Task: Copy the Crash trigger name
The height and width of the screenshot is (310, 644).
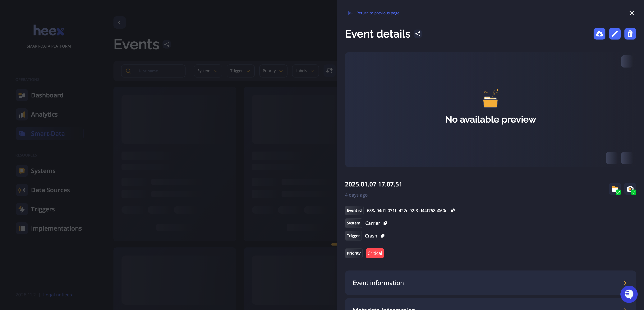Action: click(x=382, y=236)
